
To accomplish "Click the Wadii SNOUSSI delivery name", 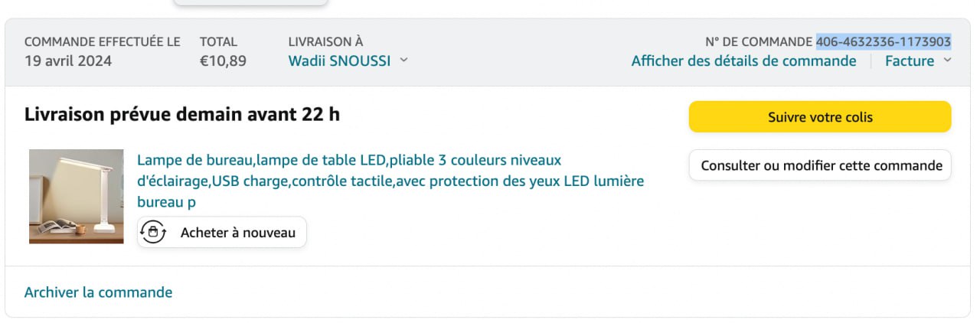I will click(x=339, y=61).
